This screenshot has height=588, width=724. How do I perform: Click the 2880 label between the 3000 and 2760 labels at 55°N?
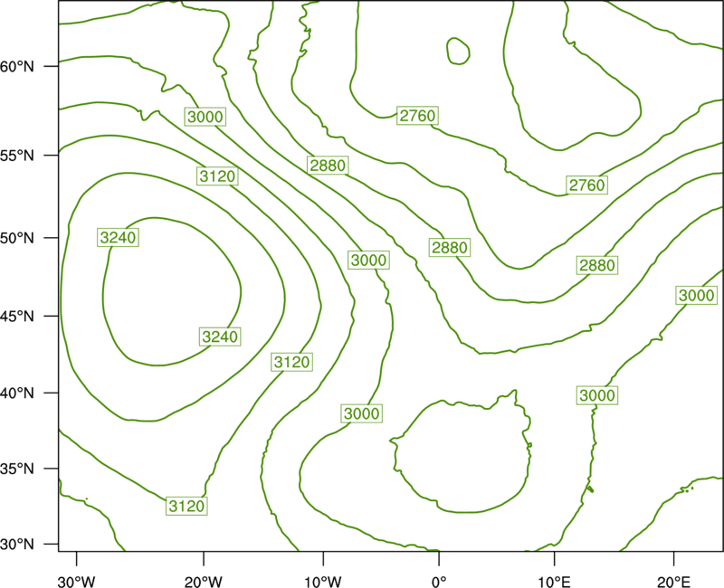[328, 166]
